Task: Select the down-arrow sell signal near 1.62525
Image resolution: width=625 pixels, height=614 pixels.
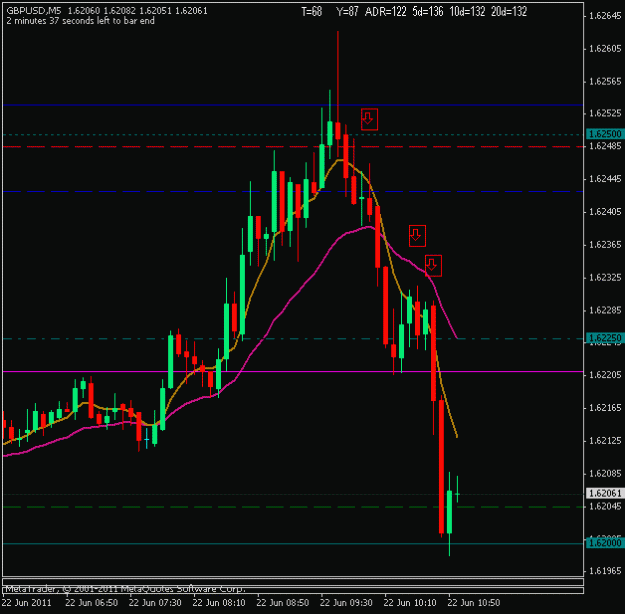Action: click(x=369, y=119)
